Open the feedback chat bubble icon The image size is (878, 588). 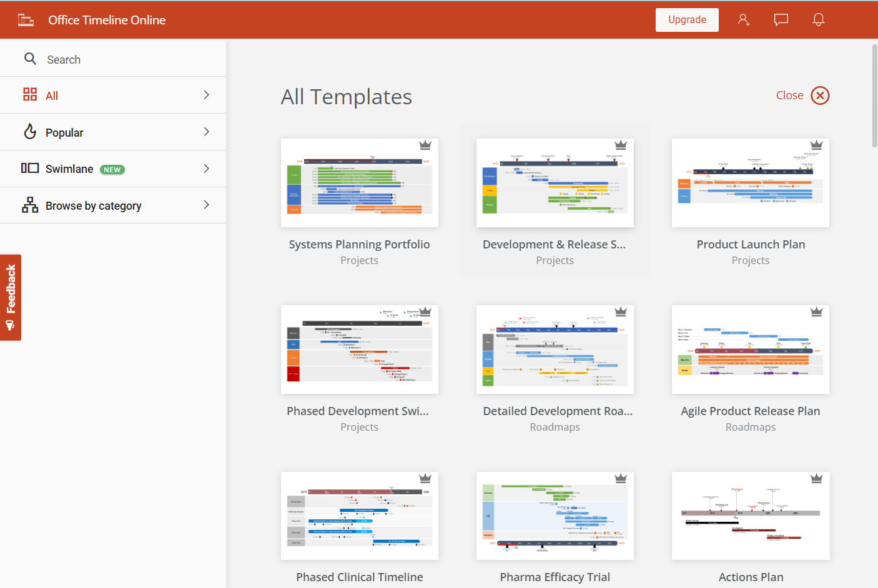point(781,19)
